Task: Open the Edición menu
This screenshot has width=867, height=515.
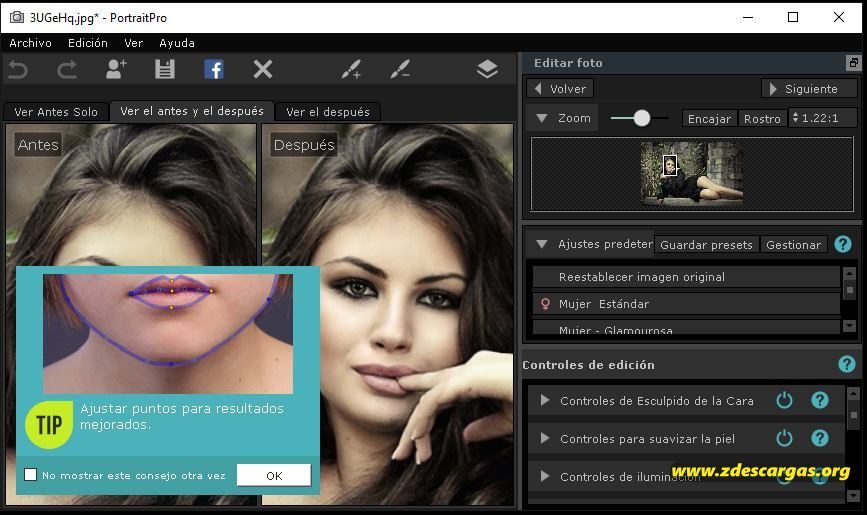Action: point(87,43)
